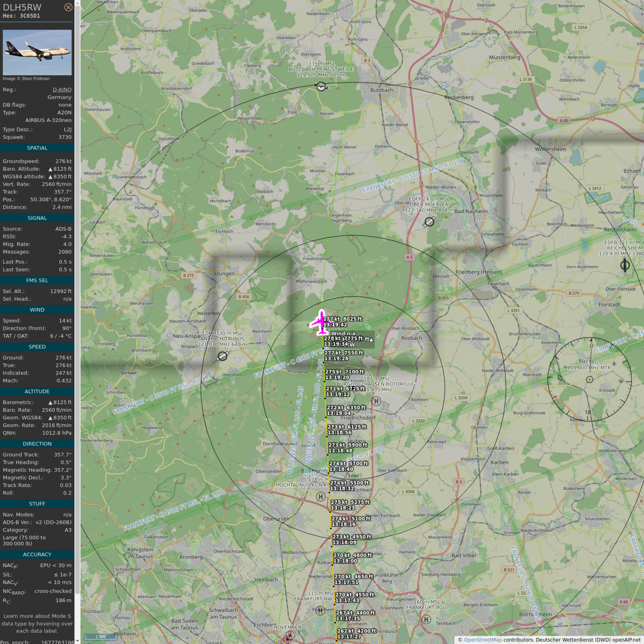Click the Reichelsheim EDFB airfield icon
Image resolution: width=644 pixels, height=644 pixels.
click(625, 265)
